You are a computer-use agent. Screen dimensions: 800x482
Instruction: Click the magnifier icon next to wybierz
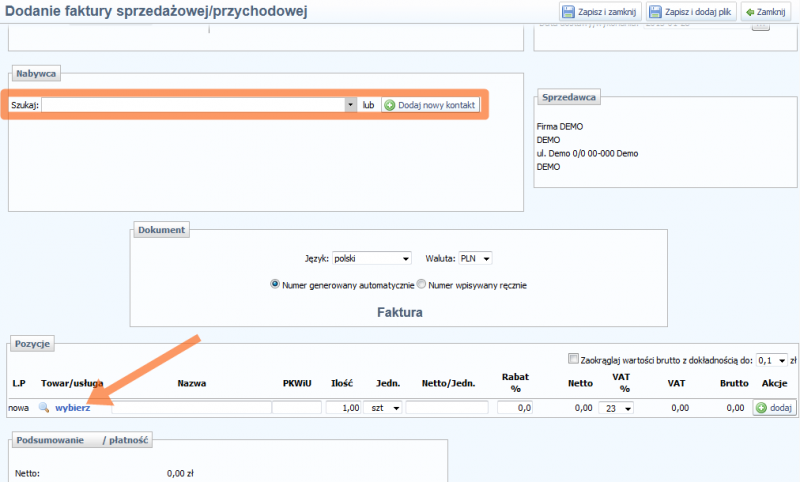tap(44, 408)
